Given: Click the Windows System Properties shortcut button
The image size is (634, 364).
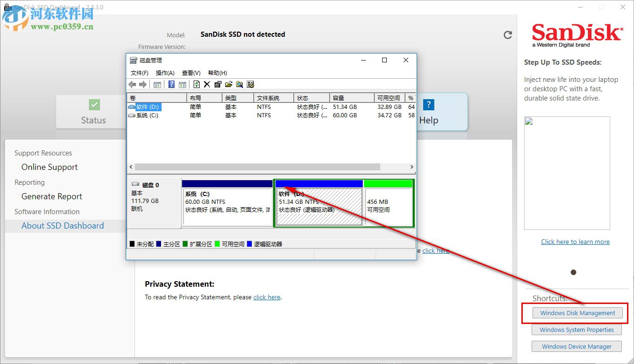Looking at the screenshot, I should (577, 330).
